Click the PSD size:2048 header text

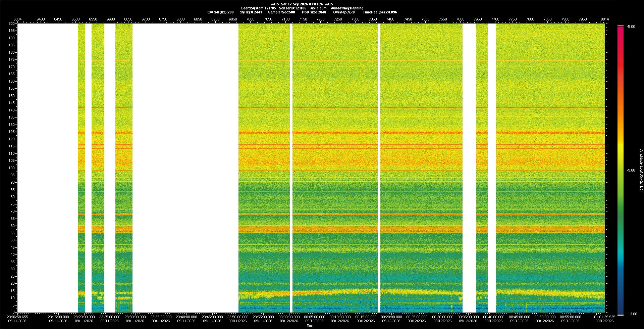pos(314,12)
